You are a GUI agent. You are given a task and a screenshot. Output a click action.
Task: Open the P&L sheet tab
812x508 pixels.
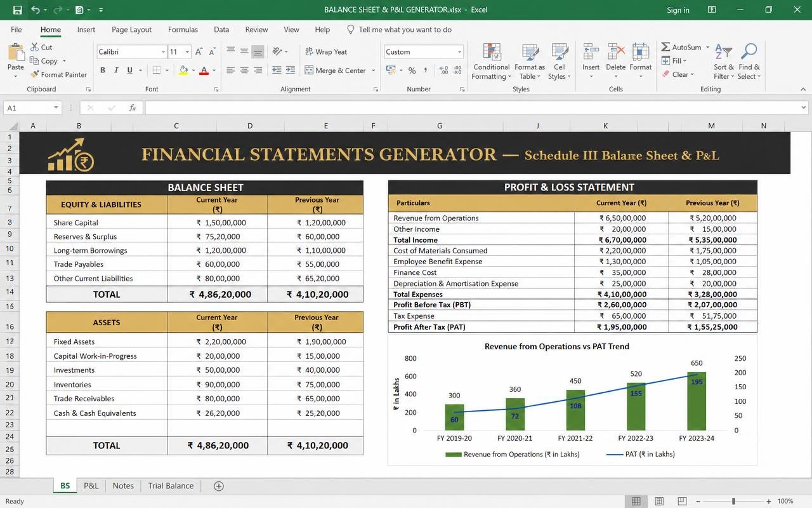pyautogui.click(x=91, y=486)
